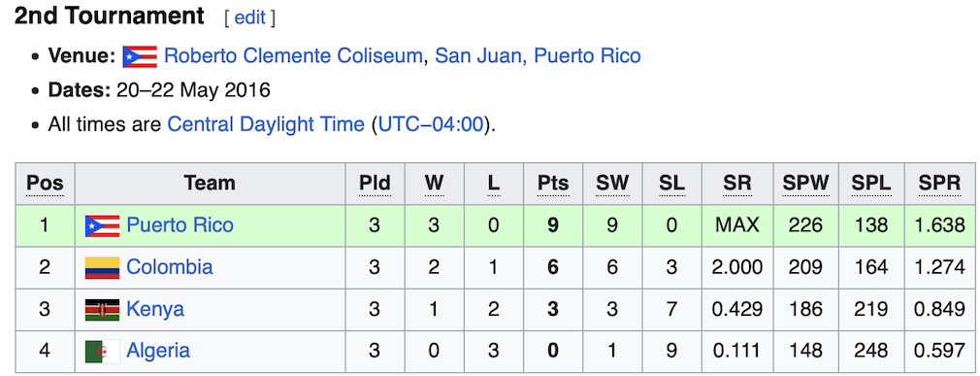Click the Algeria flag icon
The image size is (980, 376).
coord(102,352)
